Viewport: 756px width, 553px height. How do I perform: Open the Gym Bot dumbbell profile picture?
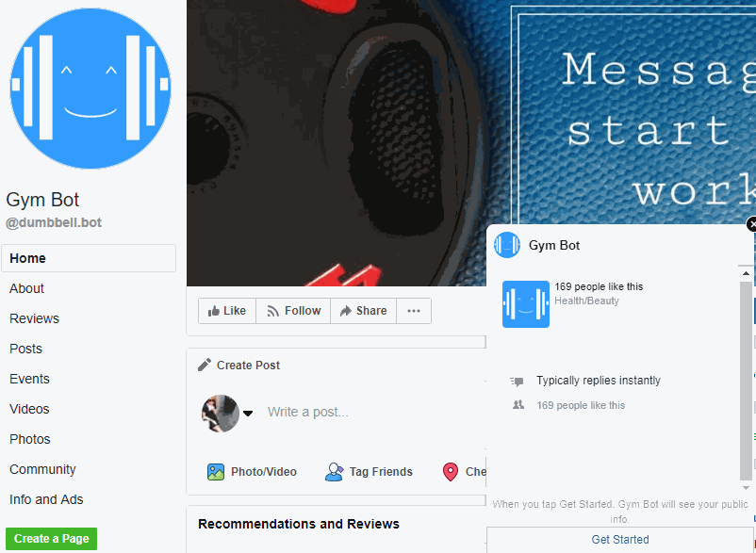90,88
